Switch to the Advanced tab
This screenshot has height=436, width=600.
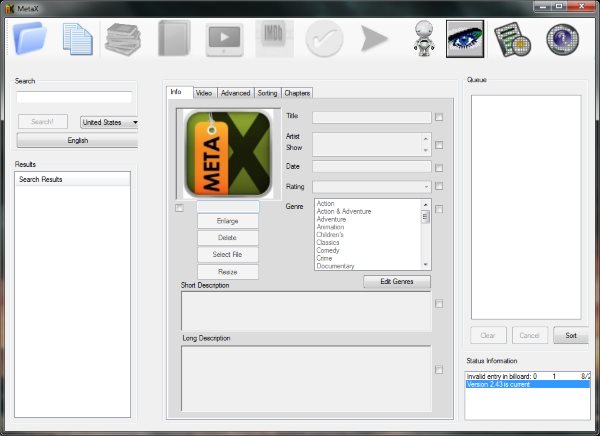(x=235, y=93)
